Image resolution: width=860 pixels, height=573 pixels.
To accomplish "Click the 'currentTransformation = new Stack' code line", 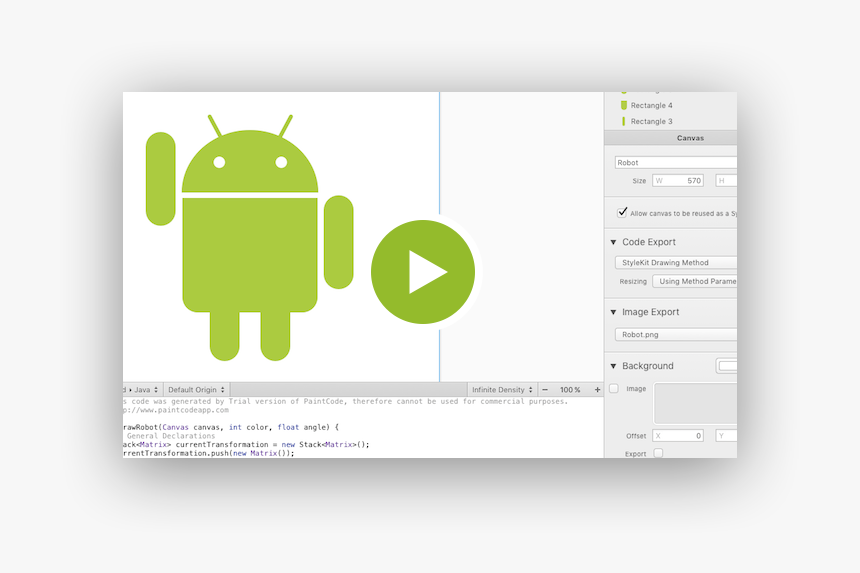I will 247,445.
